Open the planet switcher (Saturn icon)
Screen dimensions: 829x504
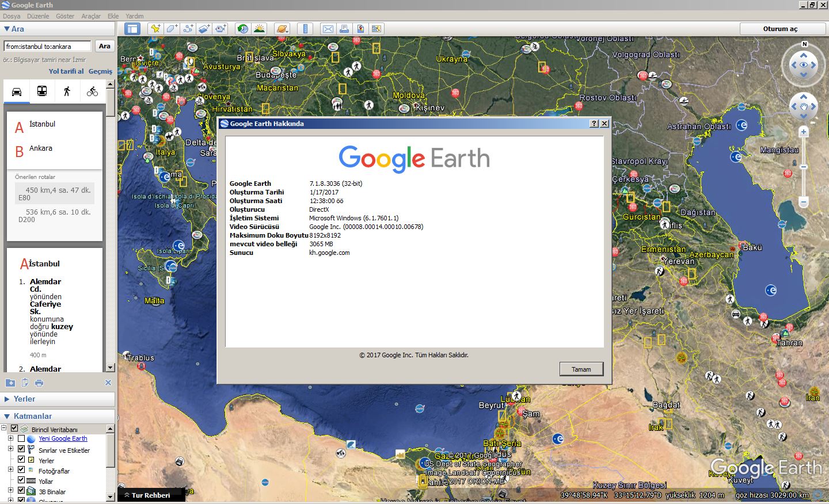[282, 29]
